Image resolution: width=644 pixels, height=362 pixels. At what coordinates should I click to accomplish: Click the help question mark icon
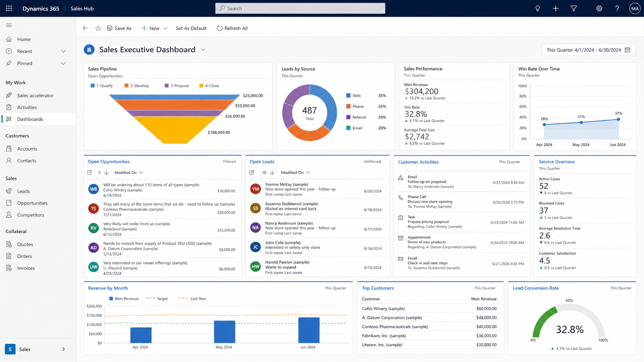tap(617, 8)
